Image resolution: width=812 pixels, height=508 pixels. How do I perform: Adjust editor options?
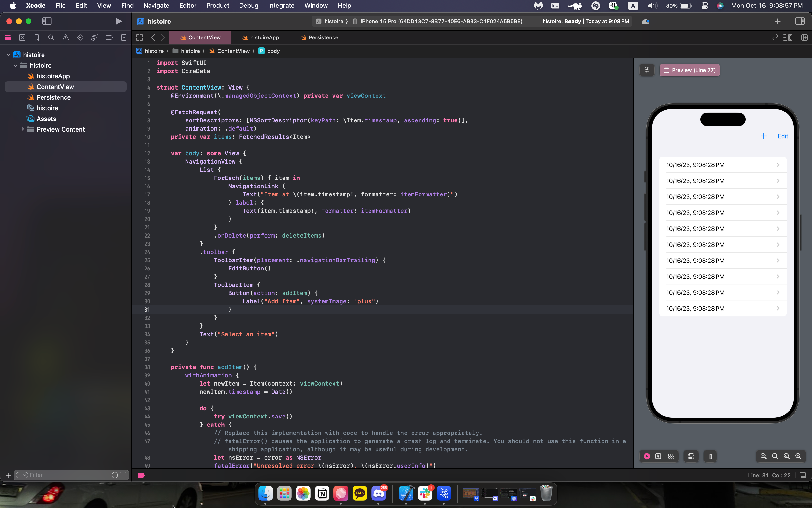click(788, 38)
